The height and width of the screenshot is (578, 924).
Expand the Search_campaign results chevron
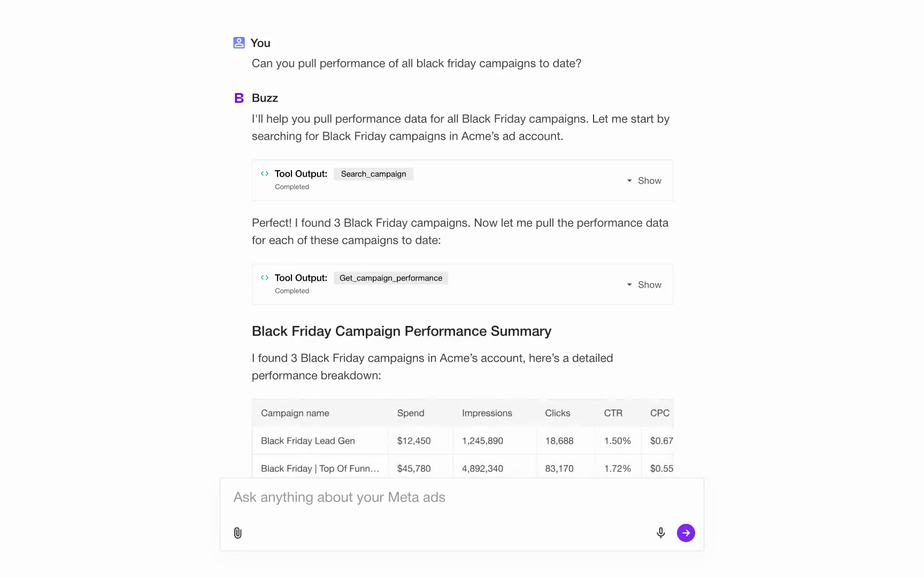[629, 180]
